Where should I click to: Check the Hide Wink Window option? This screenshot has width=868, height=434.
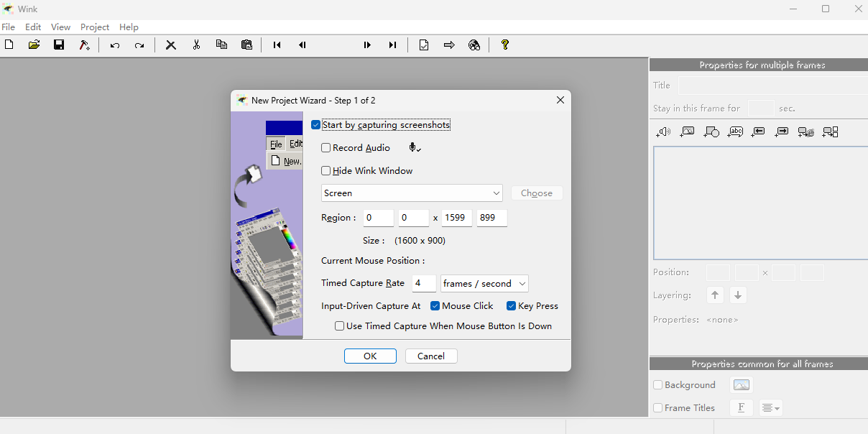[326, 171]
